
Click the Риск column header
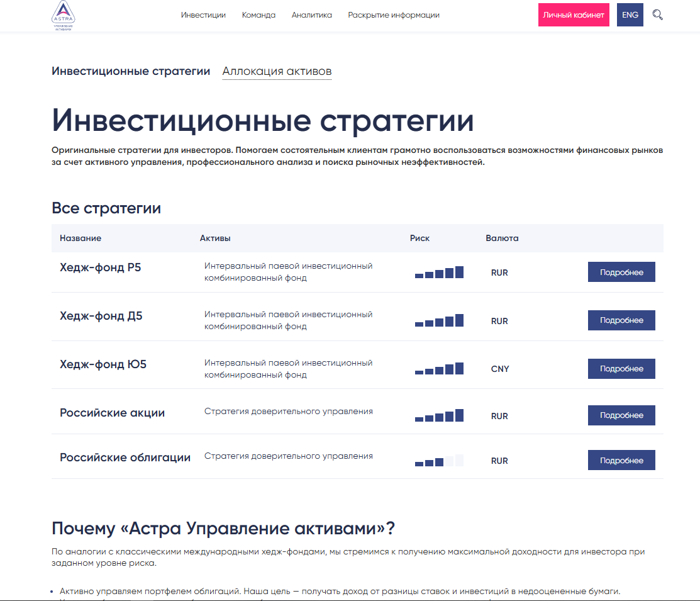(x=419, y=238)
